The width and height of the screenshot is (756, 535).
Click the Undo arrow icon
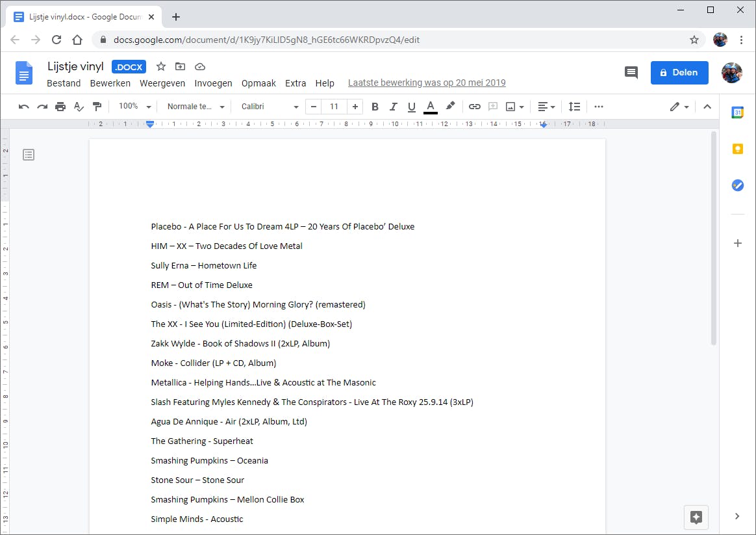tap(23, 107)
